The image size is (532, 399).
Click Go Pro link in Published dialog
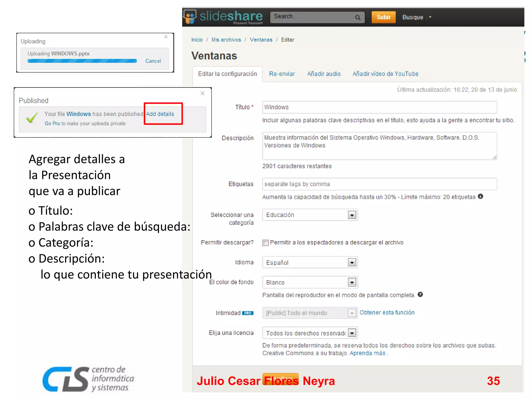click(x=52, y=123)
